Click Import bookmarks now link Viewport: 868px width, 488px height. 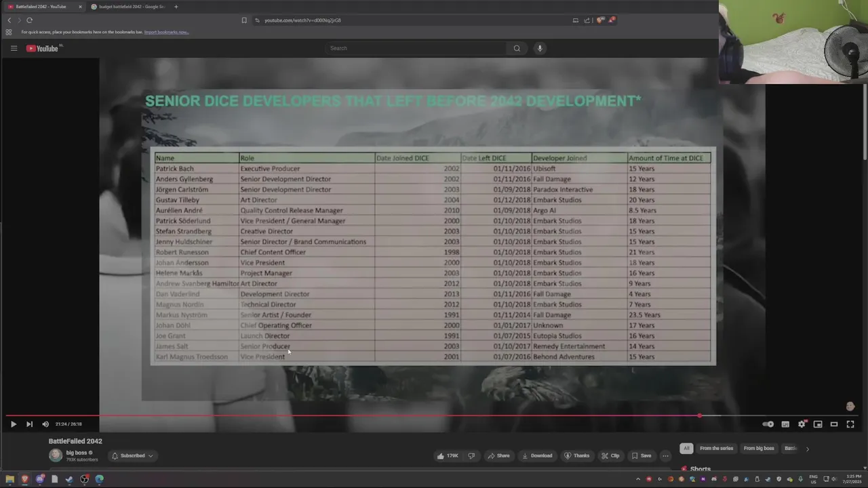[x=166, y=32]
